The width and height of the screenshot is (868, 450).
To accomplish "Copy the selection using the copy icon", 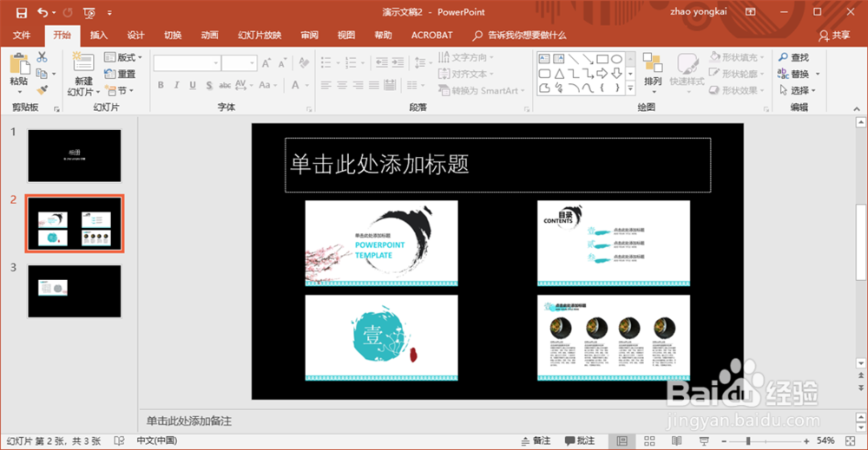I will (x=42, y=74).
